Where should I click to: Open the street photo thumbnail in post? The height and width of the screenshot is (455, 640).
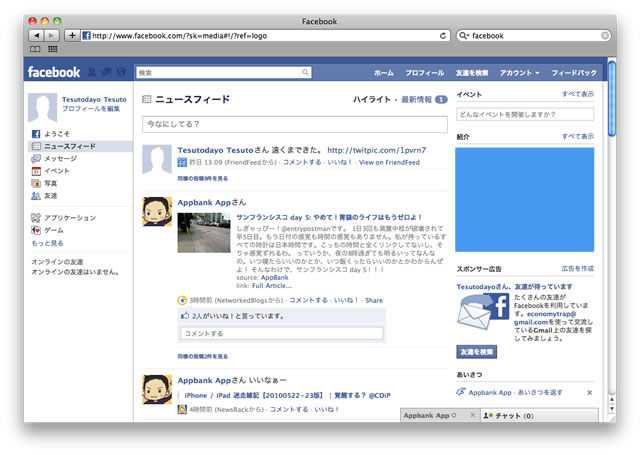pos(204,233)
